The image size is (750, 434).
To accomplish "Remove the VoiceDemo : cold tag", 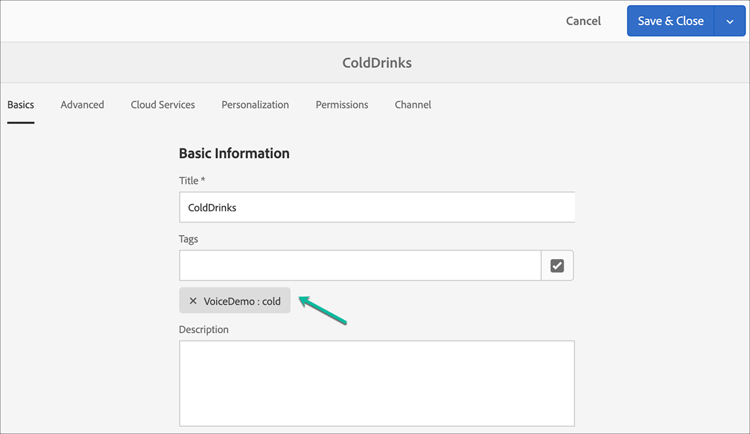I will coord(193,301).
